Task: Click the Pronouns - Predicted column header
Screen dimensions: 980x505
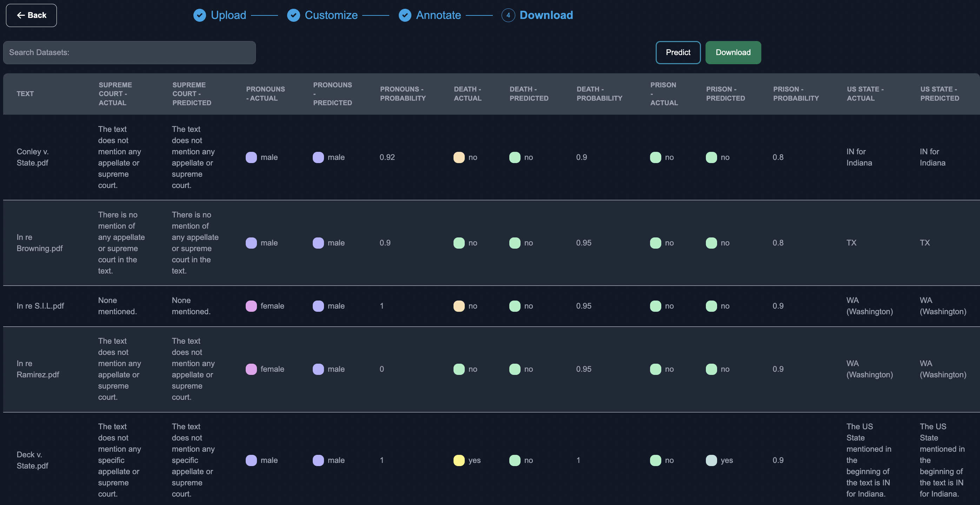Action: (x=332, y=94)
